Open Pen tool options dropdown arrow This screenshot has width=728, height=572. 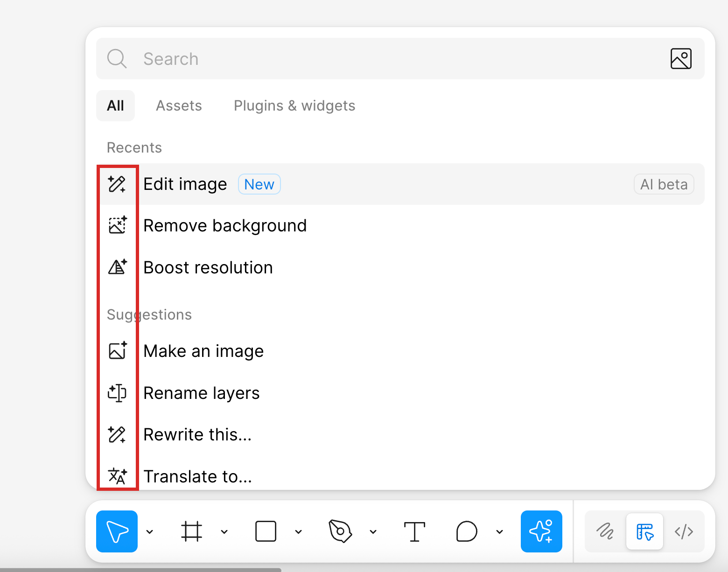click(373, 531)
